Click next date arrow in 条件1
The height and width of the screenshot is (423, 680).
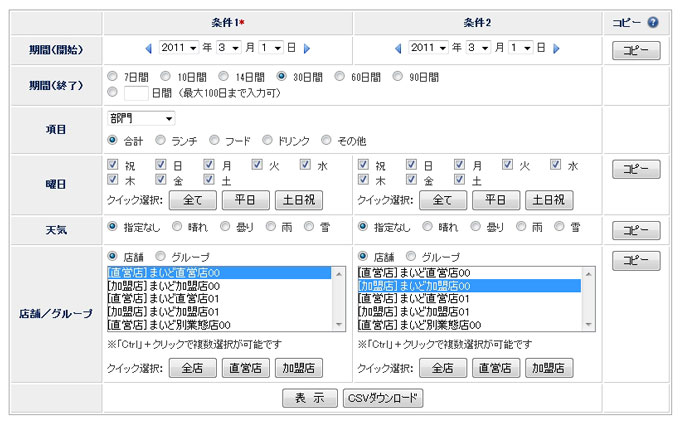(x=307, y=49)
